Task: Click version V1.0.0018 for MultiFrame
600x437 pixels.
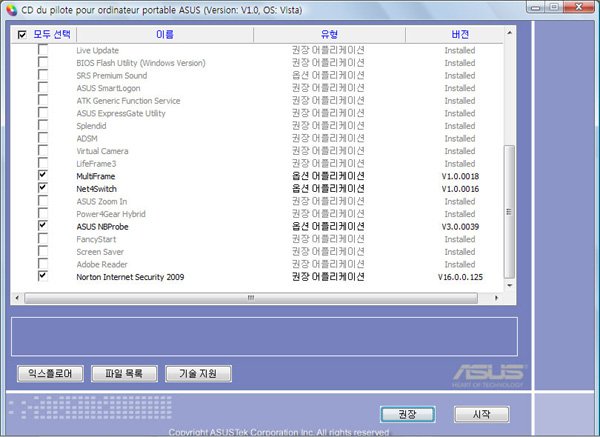Action: tap(460, 176)
